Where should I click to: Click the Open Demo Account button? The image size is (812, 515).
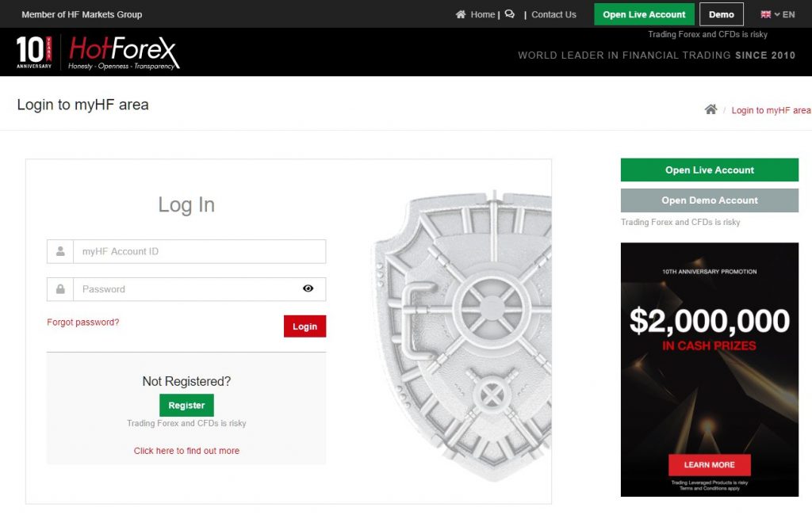click(x=710, y=200)
